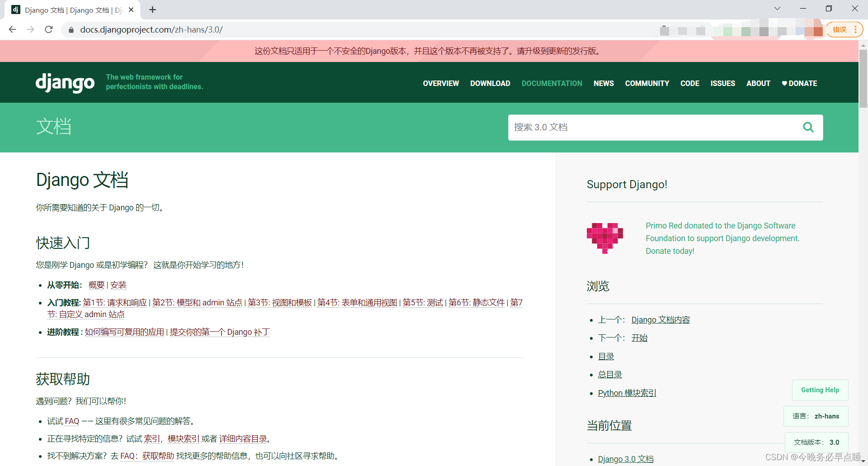Click the browser back arrow
Image resolution: width=868 pixels, height=466 pixels.
[13, 29]
